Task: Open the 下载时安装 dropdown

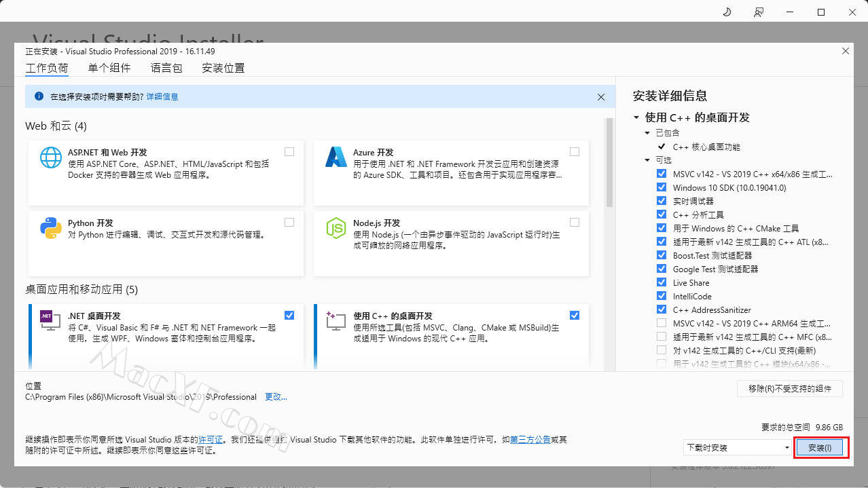Action: click(x=738, y=447)
